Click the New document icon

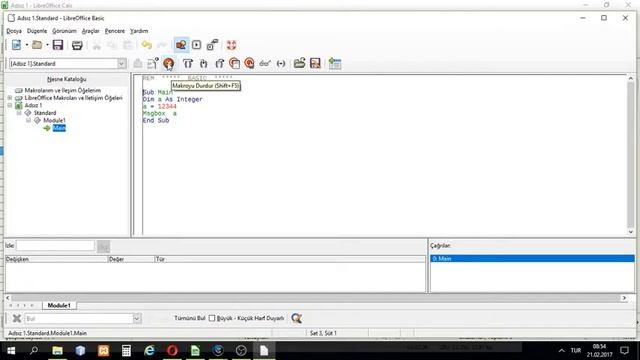pos(16,45)
